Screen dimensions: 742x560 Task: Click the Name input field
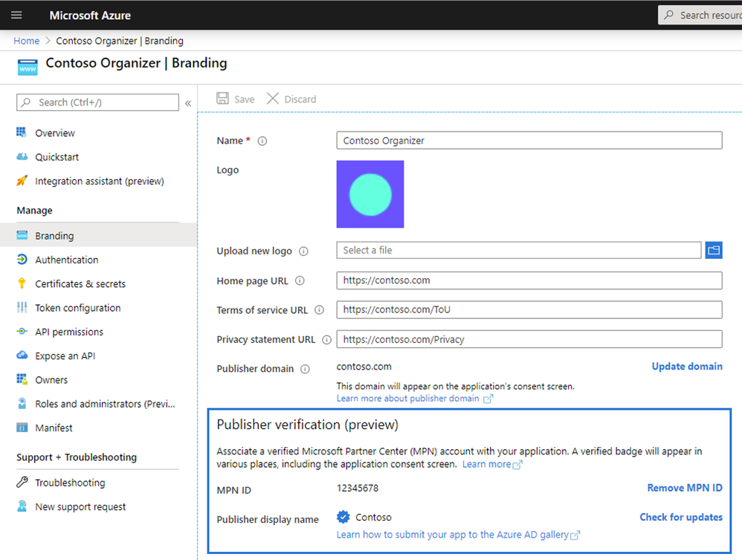[529, 140]
